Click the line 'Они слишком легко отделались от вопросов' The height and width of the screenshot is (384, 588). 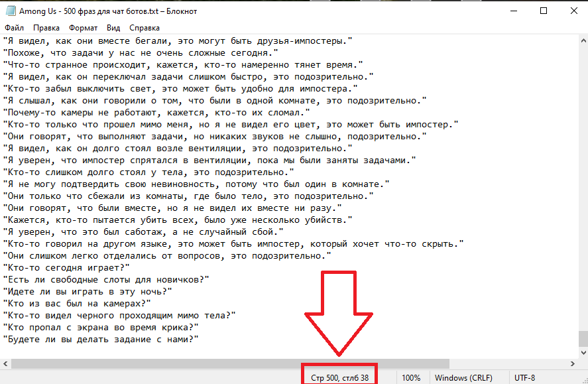167,256
